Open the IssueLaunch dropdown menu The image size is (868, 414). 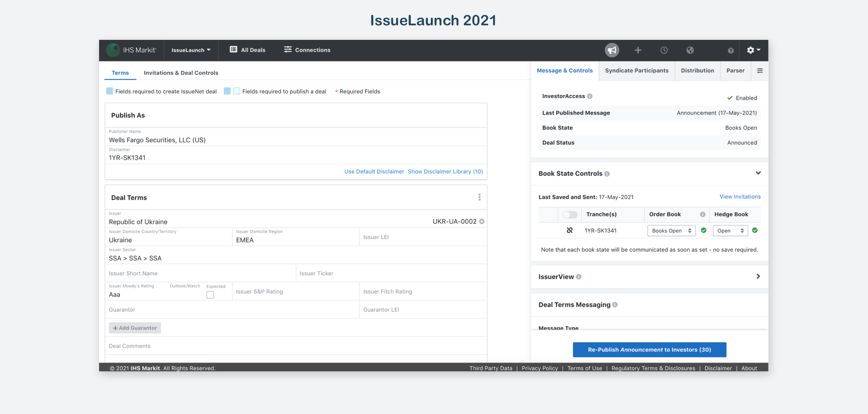coord(191,50)
